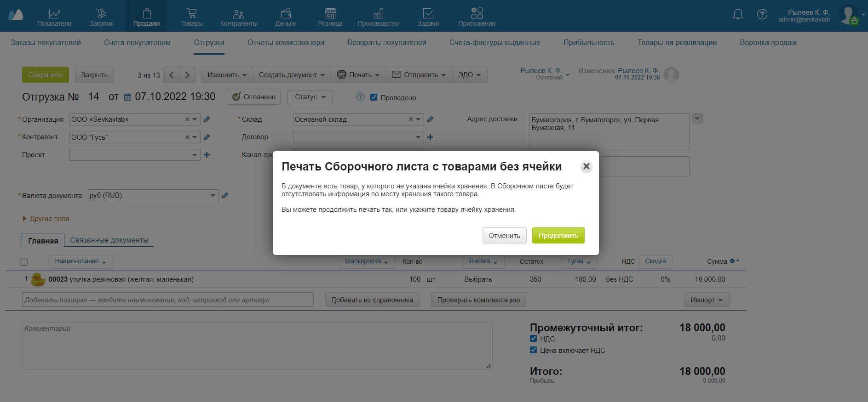868x402 pixels.
Task: Click Добавить из справочника button
Action: pyautogui.click(x=372, y=300)
